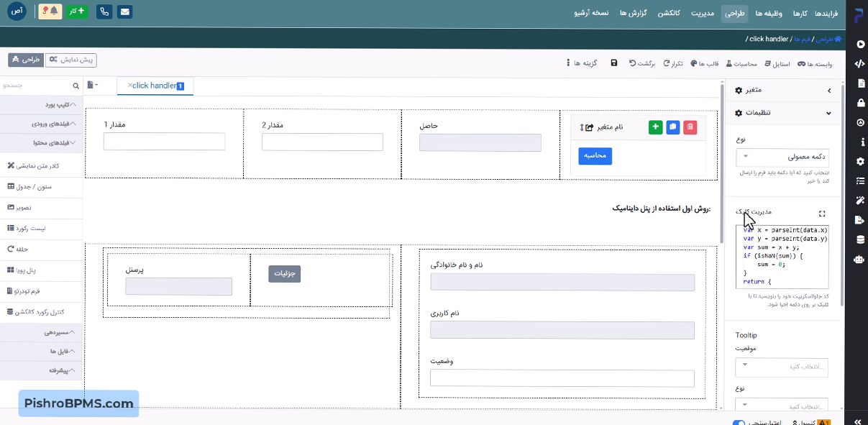The height and width of the screenshot is (425, 868).
Task: Click the green plus add icon on selected element
Action: coord(655,127)
